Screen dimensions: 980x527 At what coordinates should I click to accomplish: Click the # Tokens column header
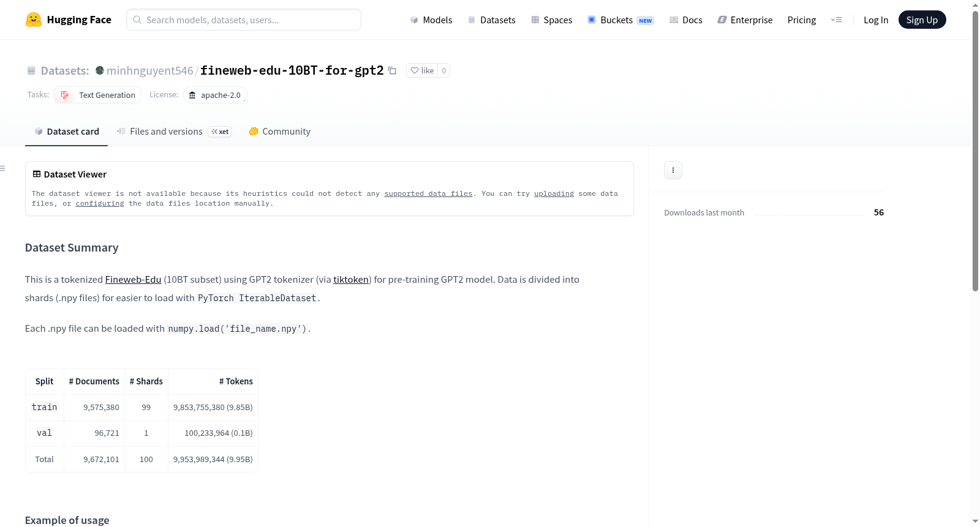(x=213, y=381)
